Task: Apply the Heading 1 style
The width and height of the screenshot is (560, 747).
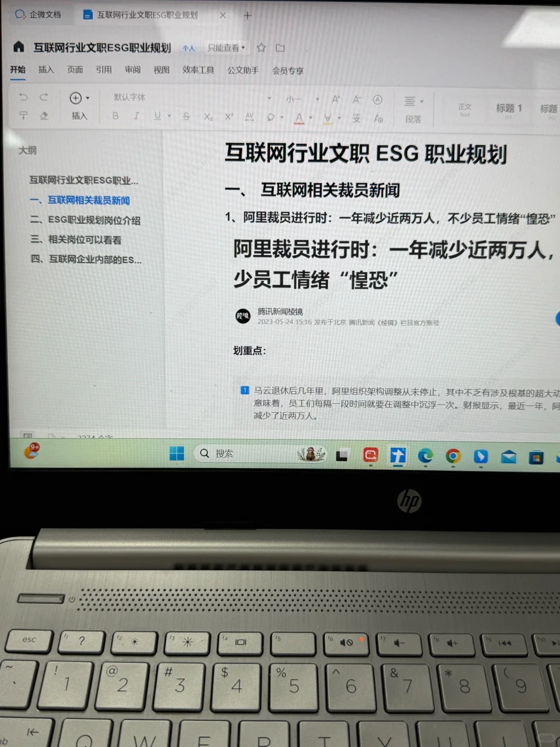Action: [509, 110]
